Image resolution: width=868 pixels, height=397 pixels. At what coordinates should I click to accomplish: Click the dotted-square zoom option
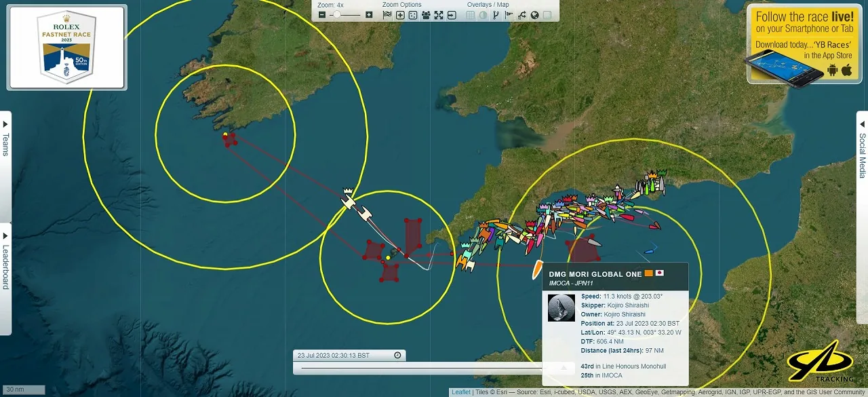tap(413, 15)
